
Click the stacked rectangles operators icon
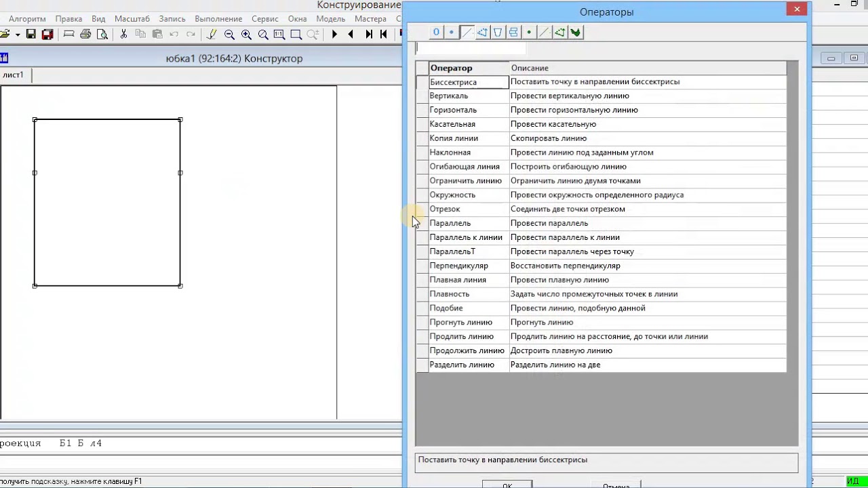[513, 32]
